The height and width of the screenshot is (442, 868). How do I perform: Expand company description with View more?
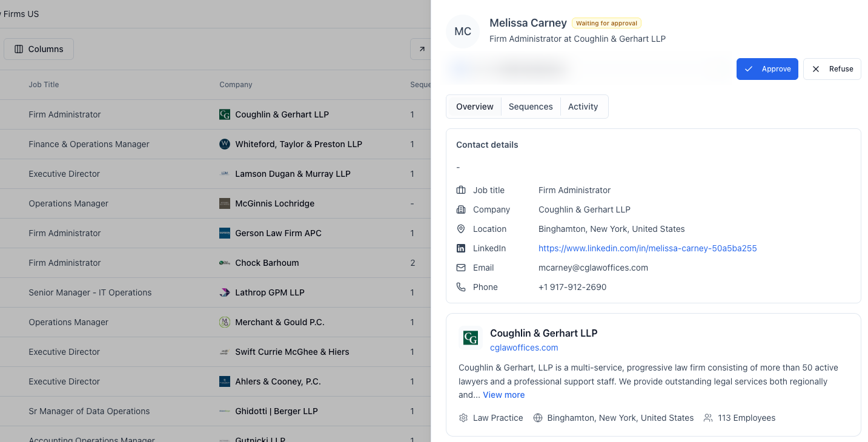tap(503, 395)
